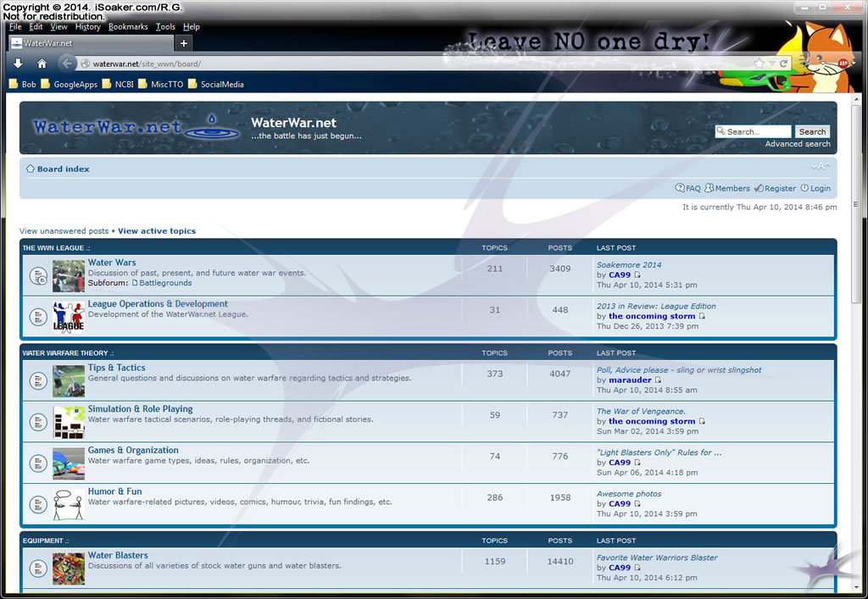View latest post icon beside marauder
The width and height of the screenshot is (868, 599).
[658, 380]
